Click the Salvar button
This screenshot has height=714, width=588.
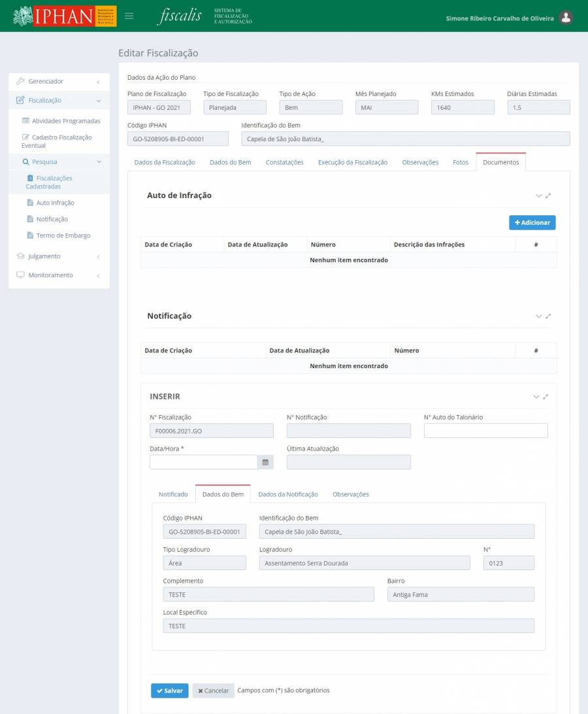point(169,690)
